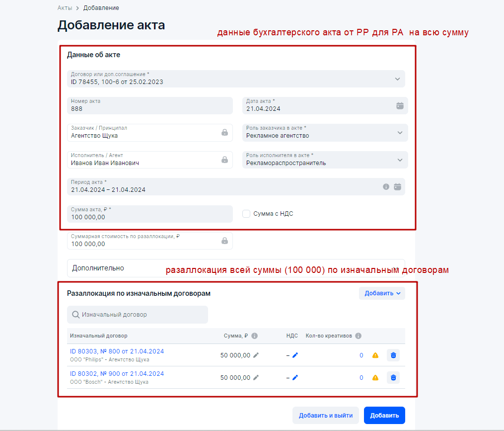Open contract link ID 80302, № 900
The height and width of the screenshot is (431, 504).
pos(117,374)
